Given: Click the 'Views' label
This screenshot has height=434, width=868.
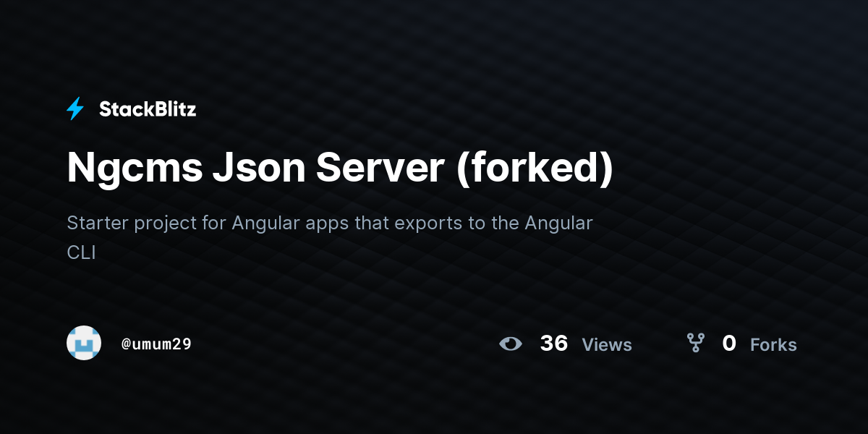Looking at the screenshot, I should (607, 345).
